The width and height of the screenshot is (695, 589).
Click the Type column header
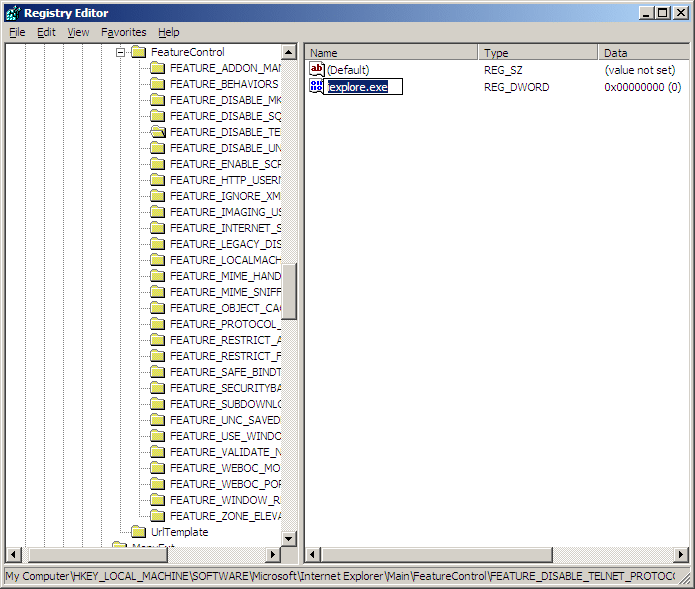point(538,53)
